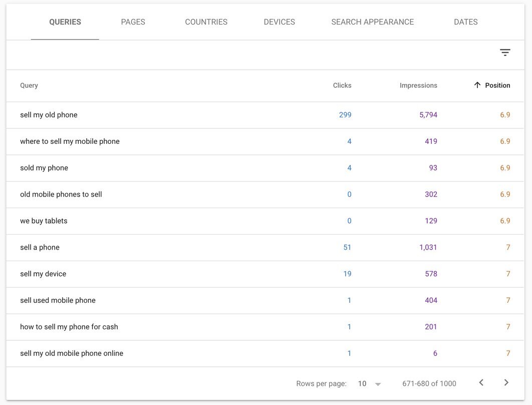Open the 'sell my old phone' query row

point(49,115)
